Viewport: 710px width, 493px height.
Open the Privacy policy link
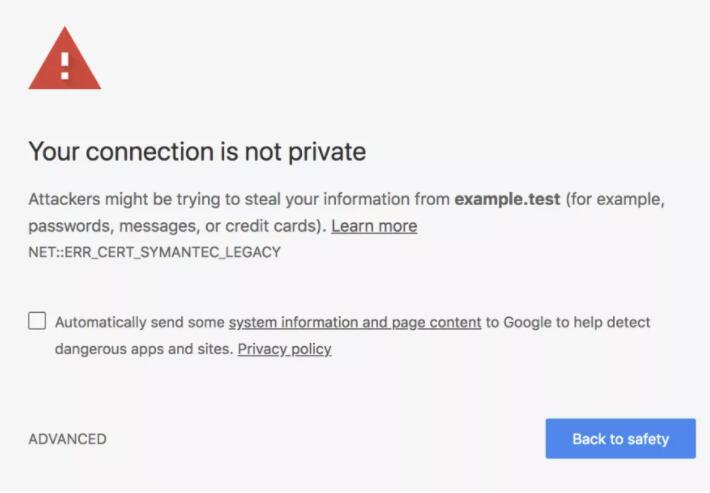pyautogui.click(x=284, y=349)
